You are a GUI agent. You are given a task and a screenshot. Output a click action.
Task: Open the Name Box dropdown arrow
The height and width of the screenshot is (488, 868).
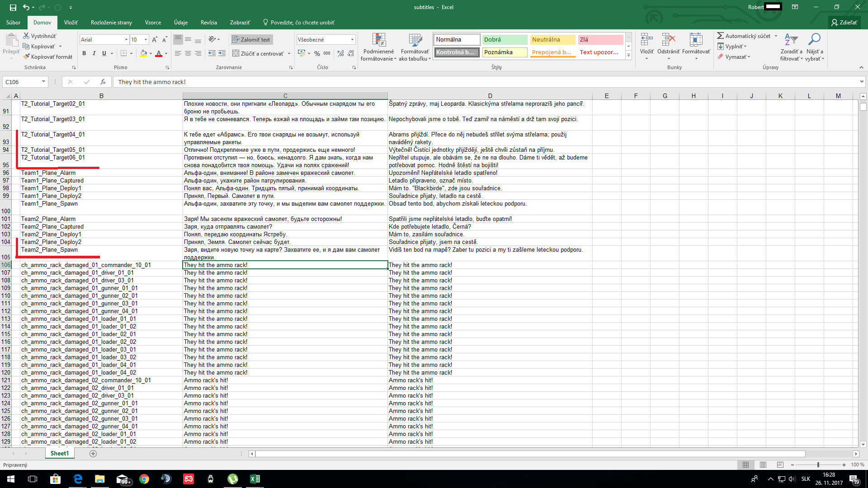tap(43, 82)
